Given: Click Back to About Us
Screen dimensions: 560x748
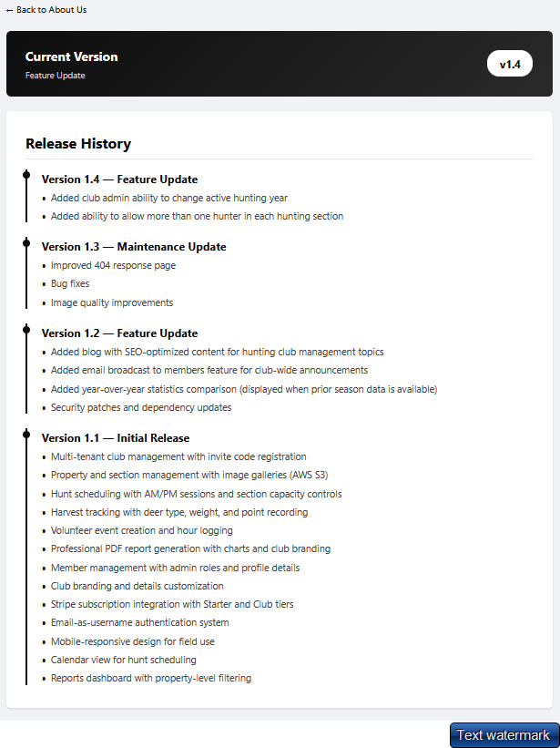Looking at the screenshot, I should (x=46, y=9).
